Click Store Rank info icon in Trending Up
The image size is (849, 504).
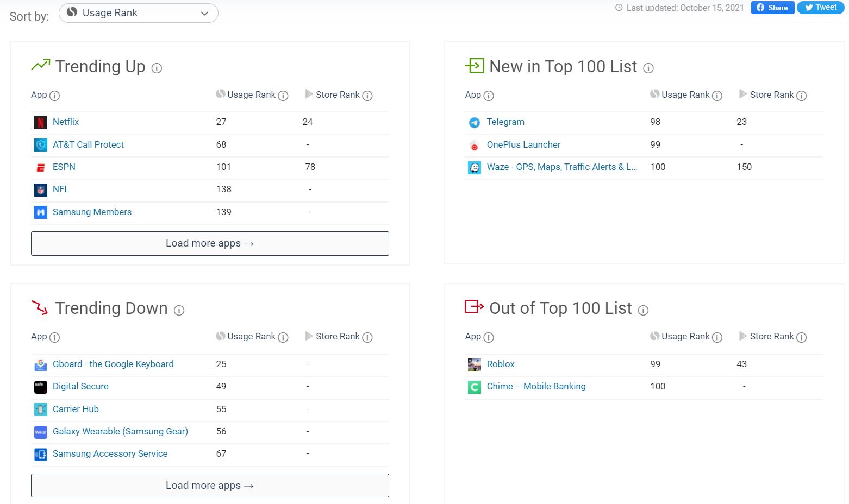coord(367,96)
